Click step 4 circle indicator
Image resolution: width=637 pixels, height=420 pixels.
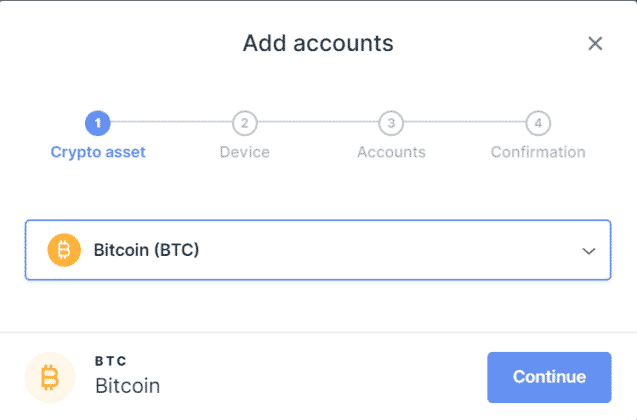click(x=538, y=123)
